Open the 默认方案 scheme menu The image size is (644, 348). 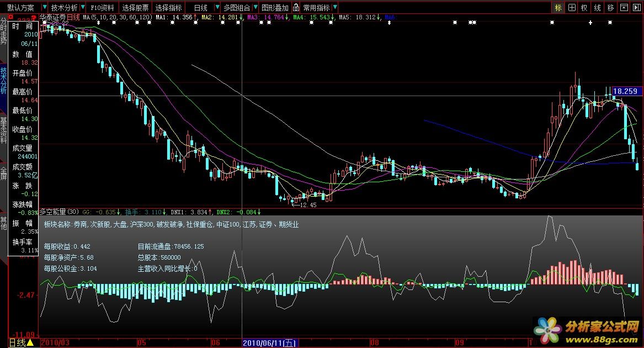click(x=20, y=8)
